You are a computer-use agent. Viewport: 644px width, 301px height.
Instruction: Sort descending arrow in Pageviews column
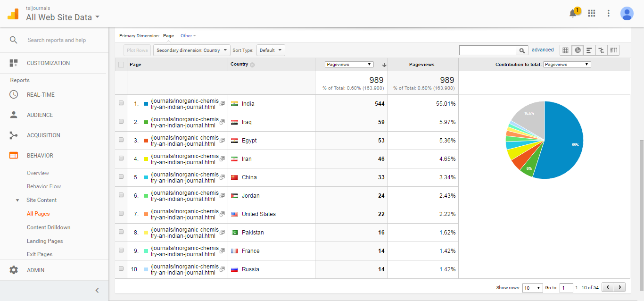pyautogui.click(x=384, y=65)
